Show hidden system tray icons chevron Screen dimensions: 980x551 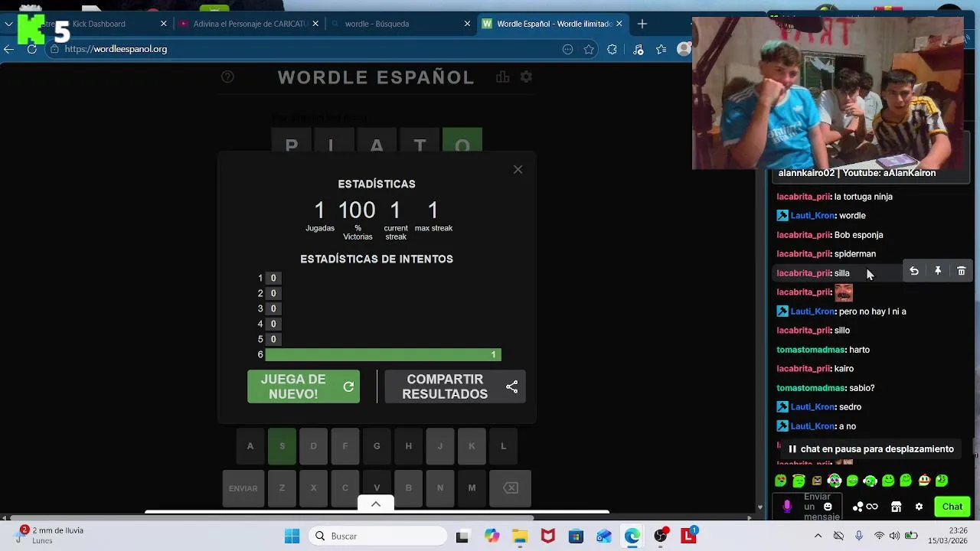[818, 536]
